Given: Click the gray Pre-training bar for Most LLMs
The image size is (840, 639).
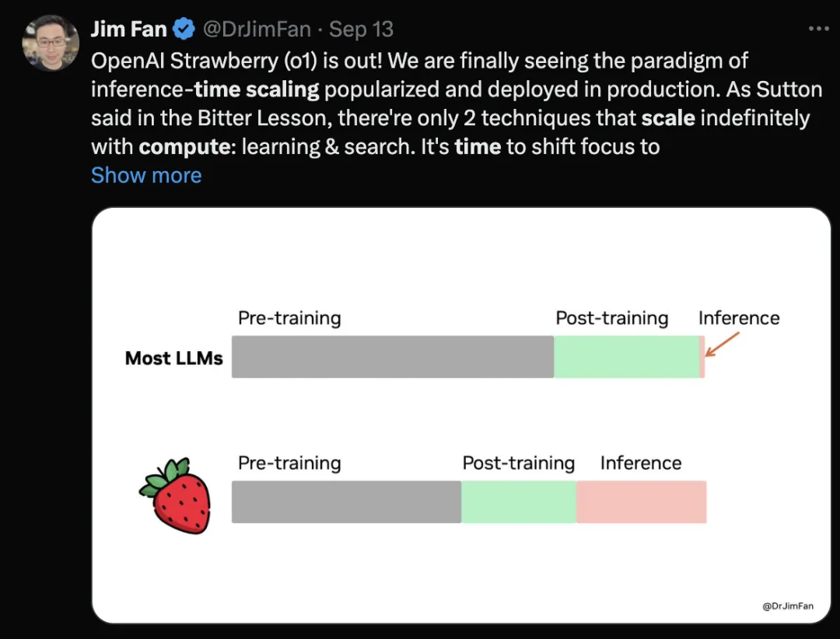Looking at the screenshot, I should [393, 357].
